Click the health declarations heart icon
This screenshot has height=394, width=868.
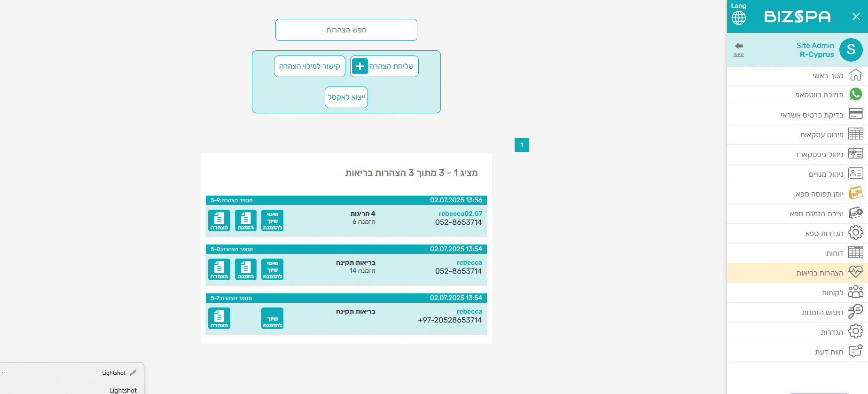pyautogui.click(x=855, y=272)
